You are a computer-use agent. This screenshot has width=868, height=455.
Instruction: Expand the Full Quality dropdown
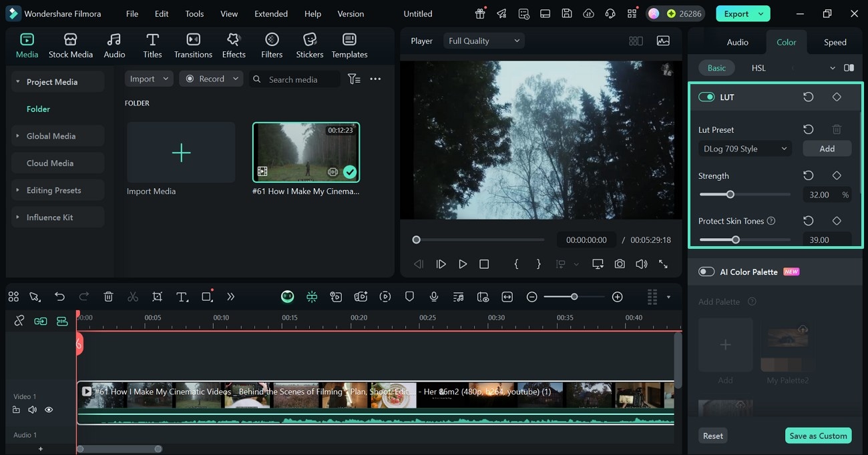483,41
